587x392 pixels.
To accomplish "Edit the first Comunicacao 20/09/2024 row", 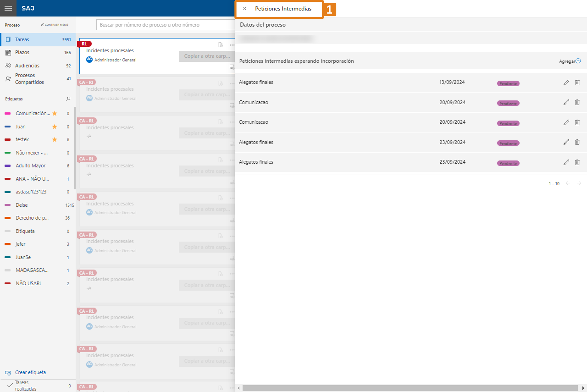I will pyautogui.click(x=566, y=102).
